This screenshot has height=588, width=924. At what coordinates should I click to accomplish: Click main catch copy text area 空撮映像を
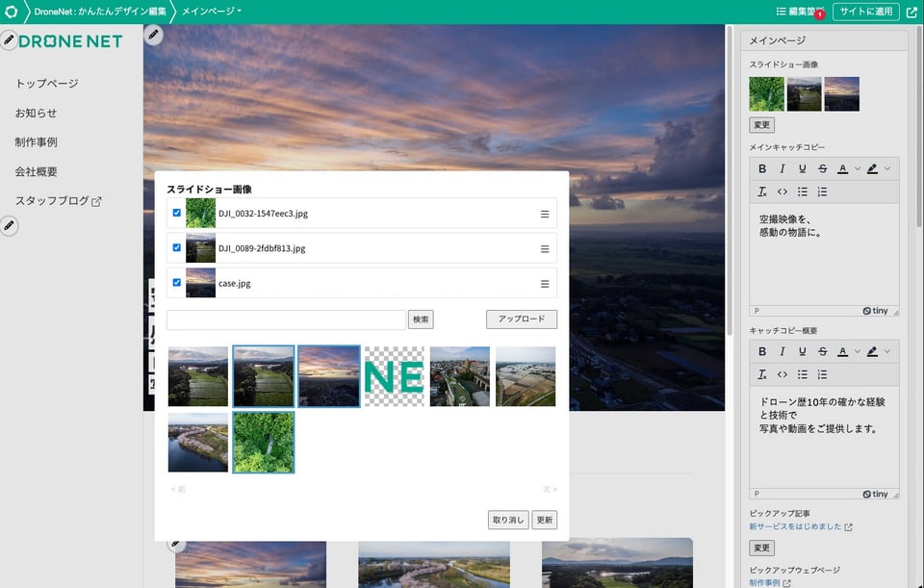click(x=824, y=254)
